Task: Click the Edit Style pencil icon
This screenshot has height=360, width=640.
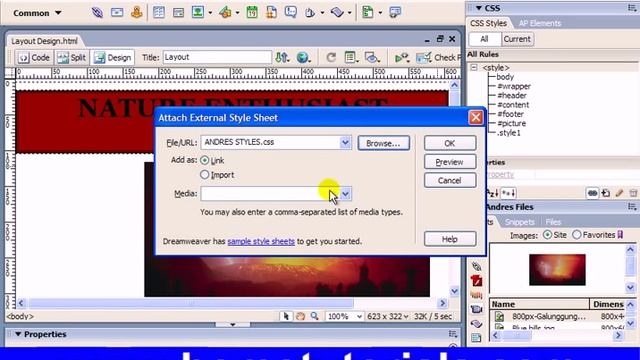Action: pos(620,193)
